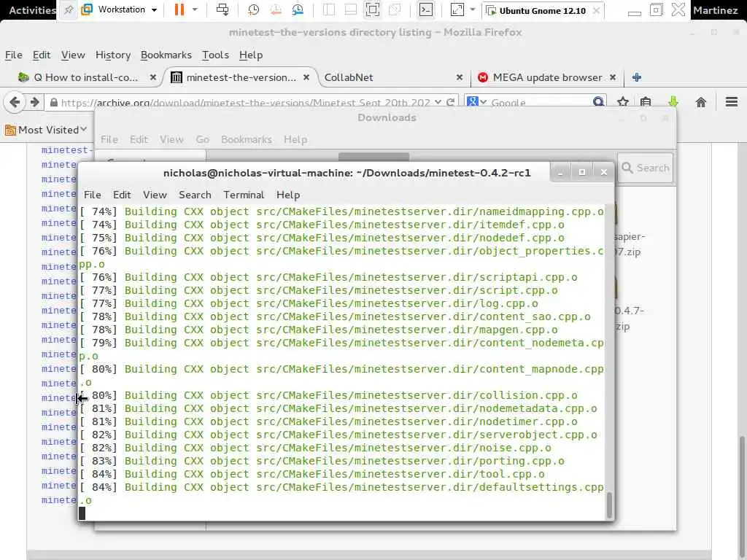Click the pin icon in VMware toolbar
The width and height of the screenshot is (747, 560).
point(69,9)
